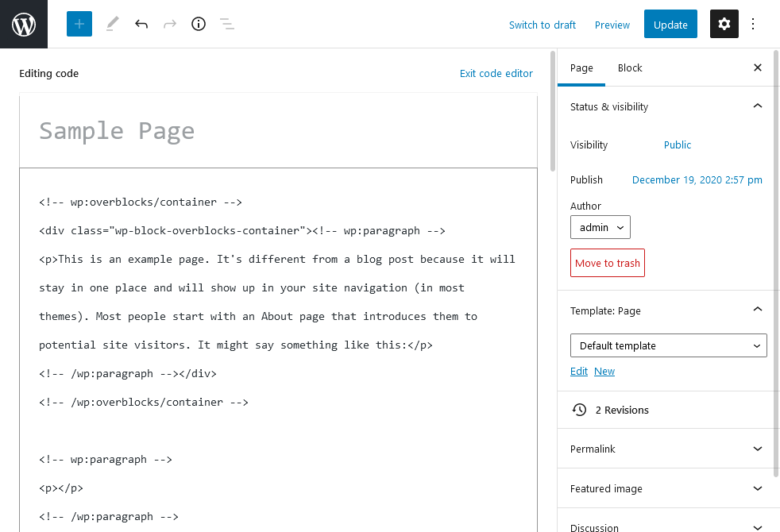Image resolution: width=780 pixels, height=532 pixels.
Task: Move the page to trash
Action: [x=608, y=263]
